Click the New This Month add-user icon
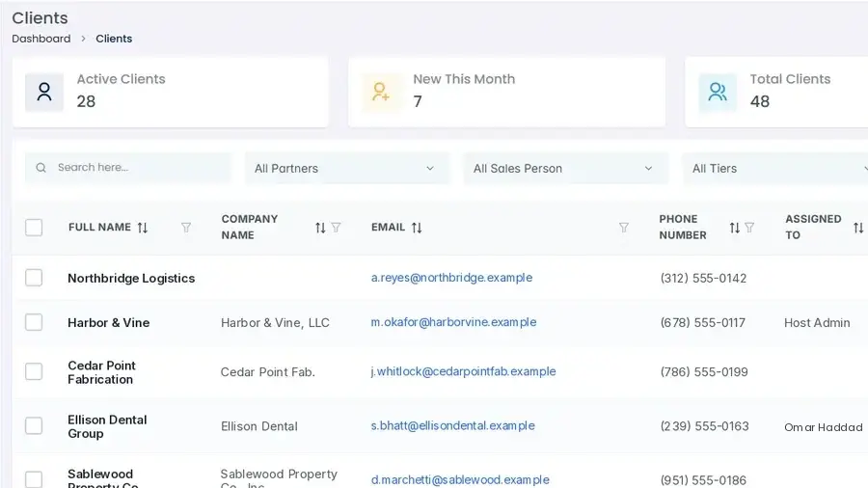 point(381,92)
